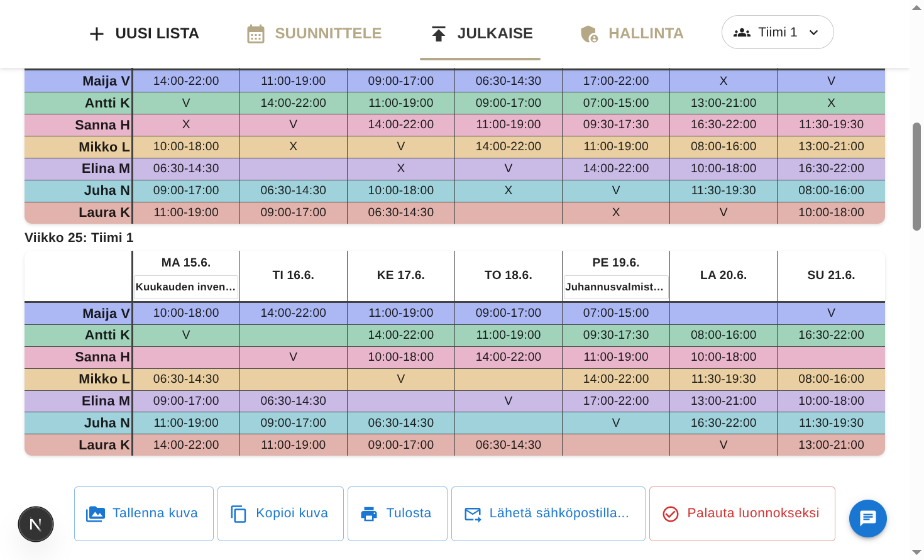
Task: Open the blue chat bubble button
Action: pos(868,519)
